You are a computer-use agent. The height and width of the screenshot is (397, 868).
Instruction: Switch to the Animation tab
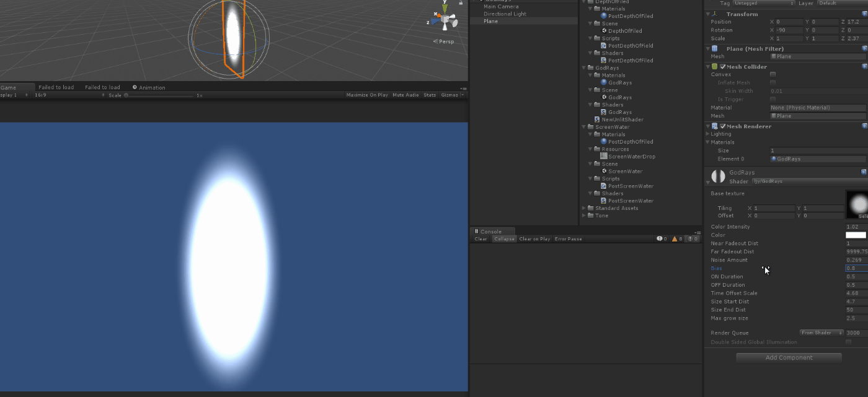coord(149,87)
